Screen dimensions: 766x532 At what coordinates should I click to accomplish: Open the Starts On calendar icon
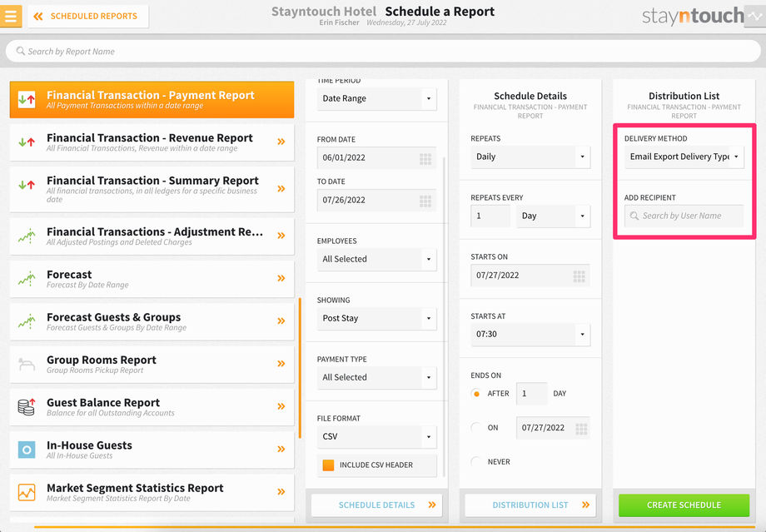pyautogui.click(x=579, y=276)
